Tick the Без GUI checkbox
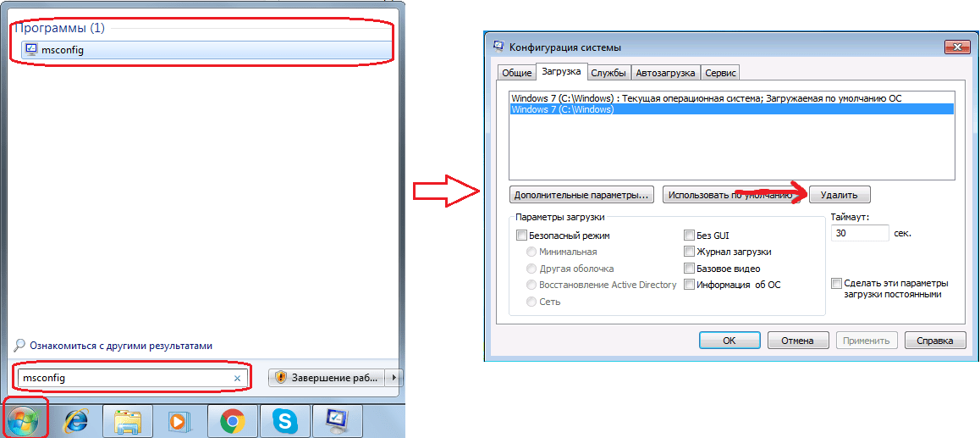 (x=689, y=236)
